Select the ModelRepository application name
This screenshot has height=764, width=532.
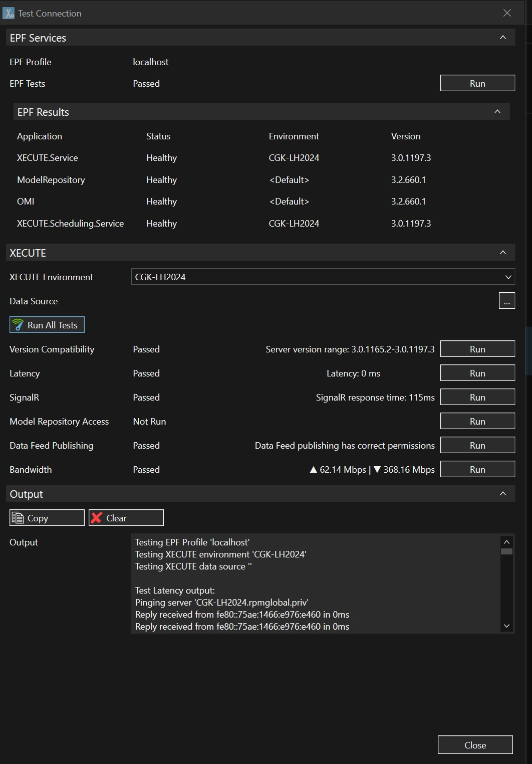(51, 180)
